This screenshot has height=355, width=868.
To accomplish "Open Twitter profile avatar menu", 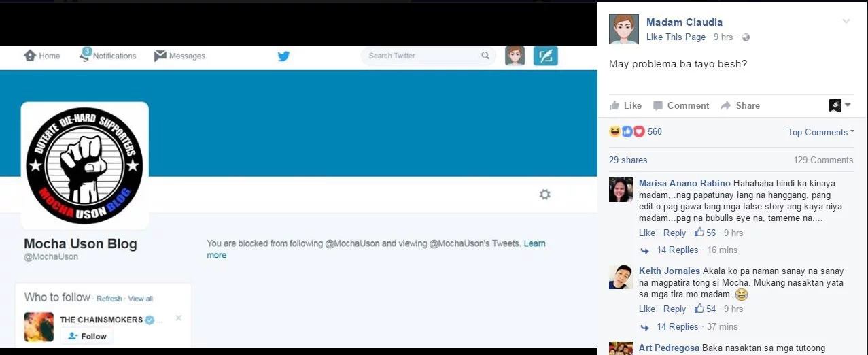I will pos(515,56).
